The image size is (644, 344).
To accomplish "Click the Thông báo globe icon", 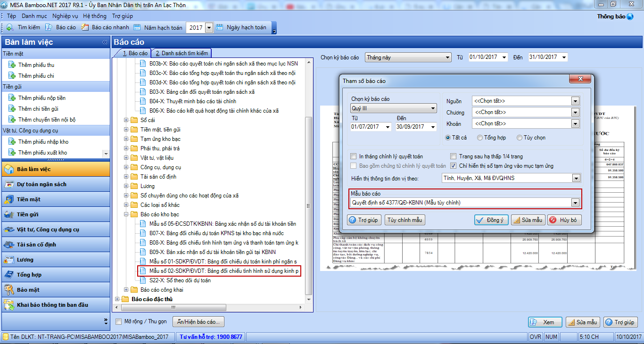I will pos(630,16).
